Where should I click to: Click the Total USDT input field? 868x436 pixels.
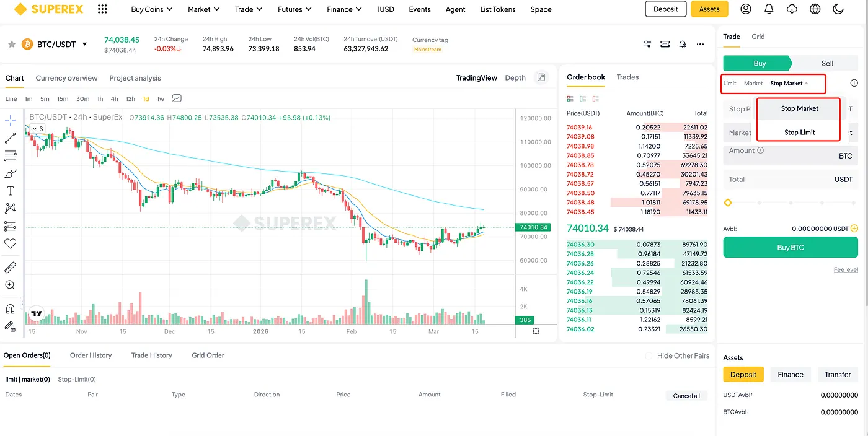click(x=790, y=180)
